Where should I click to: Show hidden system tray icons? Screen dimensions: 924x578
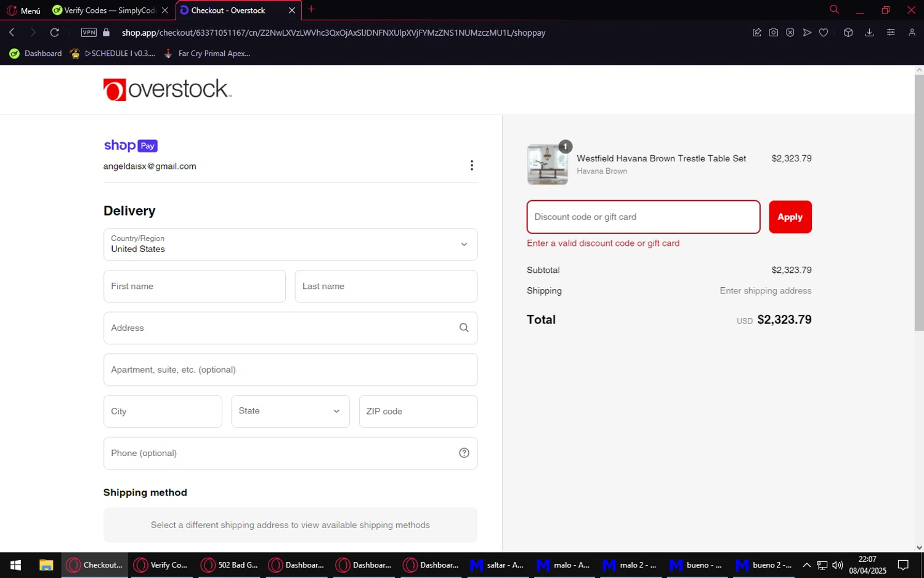806,565
